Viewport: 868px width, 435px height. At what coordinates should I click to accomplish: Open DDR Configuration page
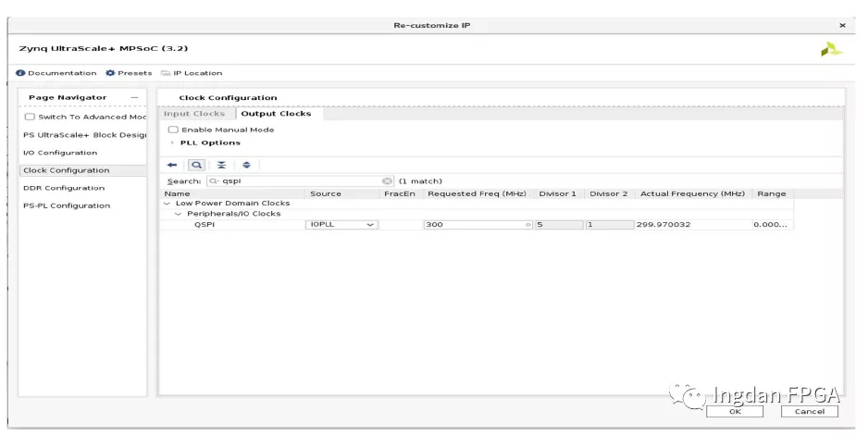(x=64, y=188)
